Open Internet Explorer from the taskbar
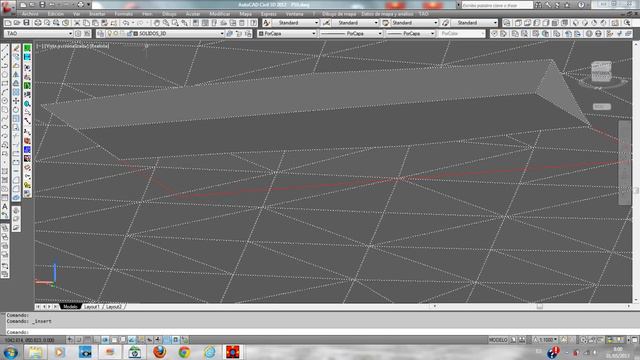 coord(209,352)
